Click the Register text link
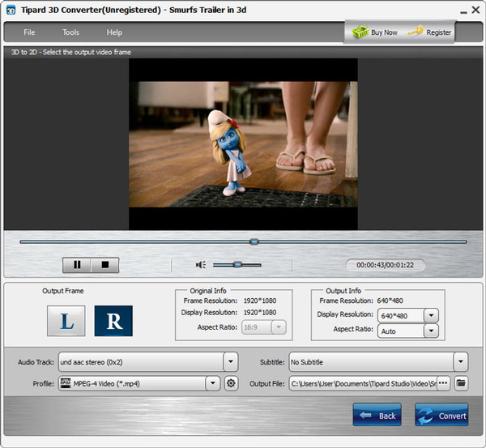The height and width of the screenshot is (448, 486). [x=438, y=32]
